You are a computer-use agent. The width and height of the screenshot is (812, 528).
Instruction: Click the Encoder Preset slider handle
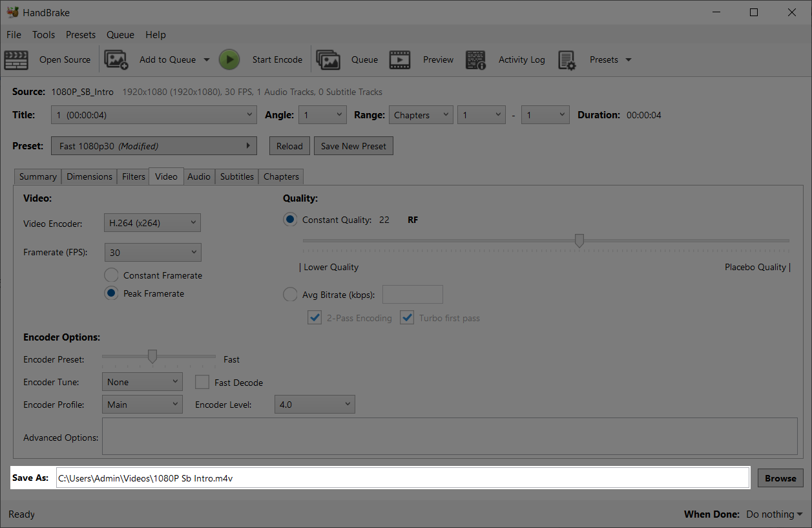click(x=152, y=357)
